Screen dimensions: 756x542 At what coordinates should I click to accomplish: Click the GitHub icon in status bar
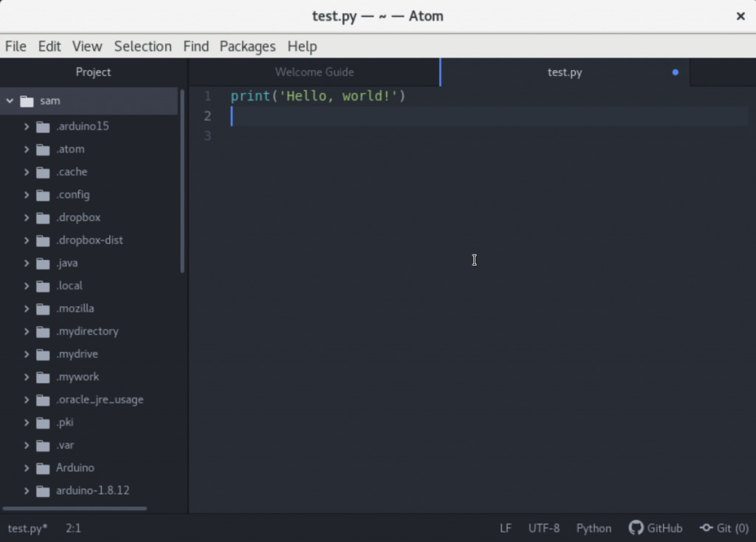tap(636, 528)
